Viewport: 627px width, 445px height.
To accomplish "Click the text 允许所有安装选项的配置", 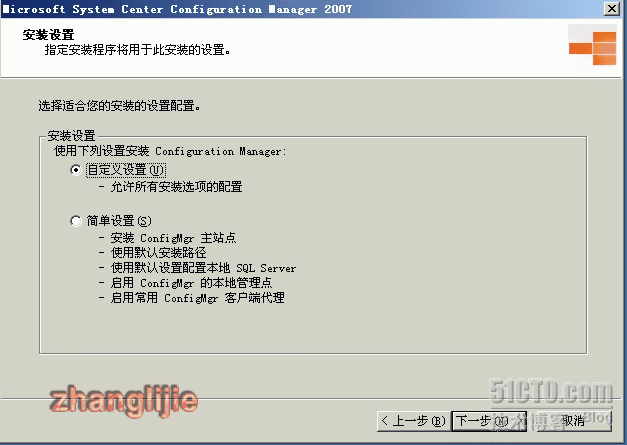I will [176, 187].
